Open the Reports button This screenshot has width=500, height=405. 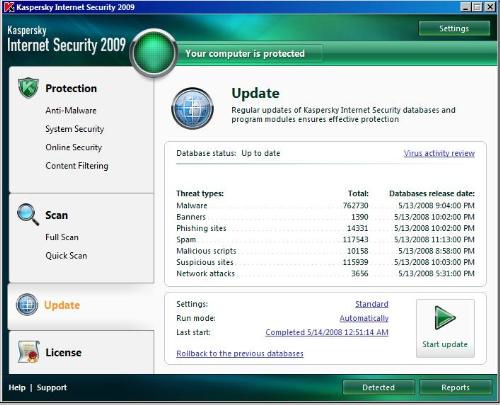pos(455,387)
